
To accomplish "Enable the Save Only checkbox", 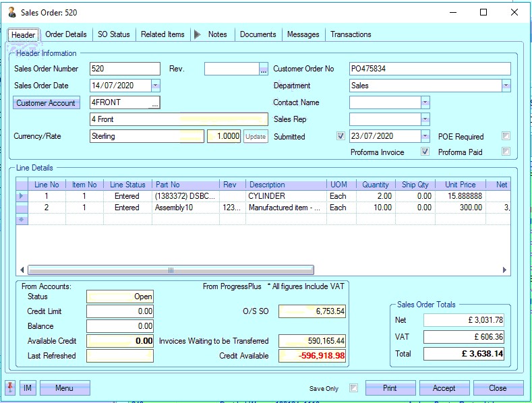I will pyautogui.click(x=353, y=388).
